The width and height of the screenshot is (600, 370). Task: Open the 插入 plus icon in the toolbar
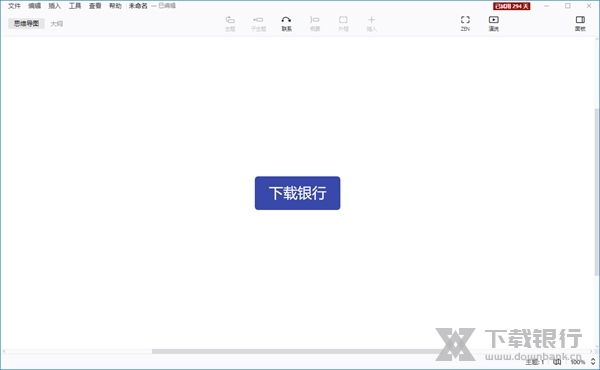(x=371, y=23)
